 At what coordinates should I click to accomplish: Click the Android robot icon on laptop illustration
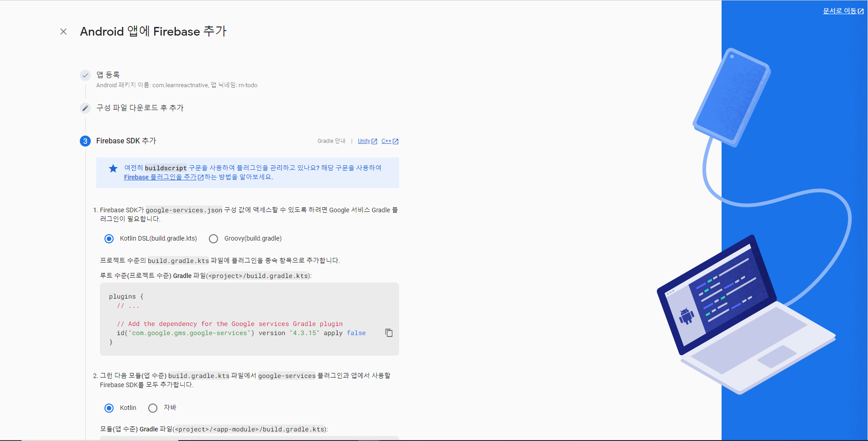tap(686, 316)
